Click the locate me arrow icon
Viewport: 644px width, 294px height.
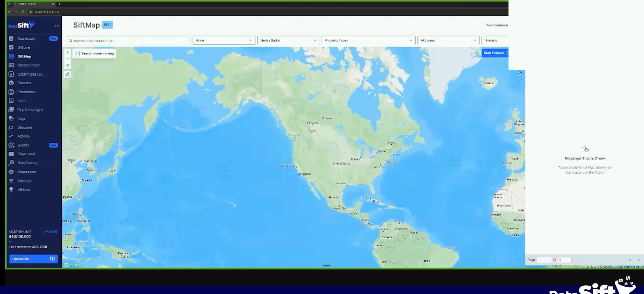tap(67, 66)
